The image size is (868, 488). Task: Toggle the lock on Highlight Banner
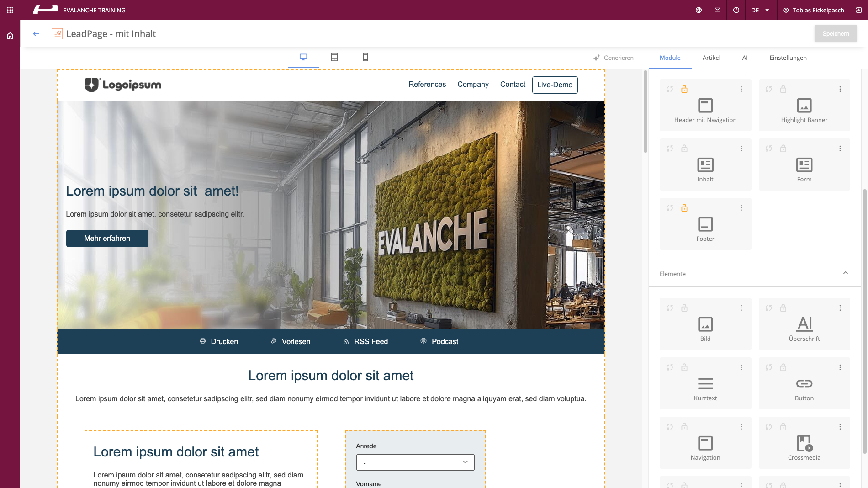click(x=783, y=89)
